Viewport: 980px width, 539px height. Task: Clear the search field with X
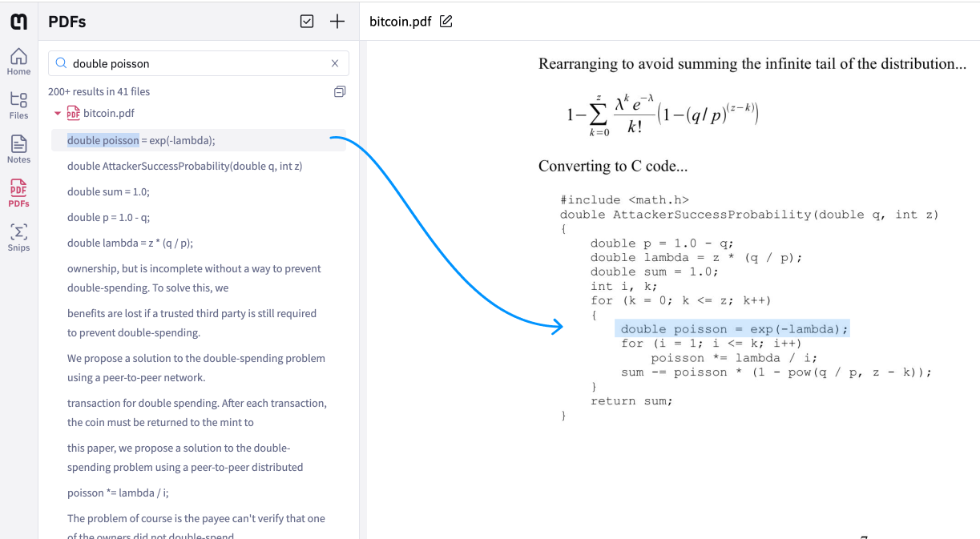click(x=335, y=63)
